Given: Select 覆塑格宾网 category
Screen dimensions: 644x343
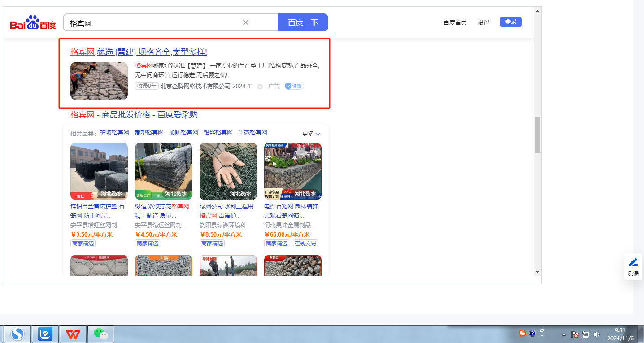Looking at the screenshot, I should tap(149, 132).
